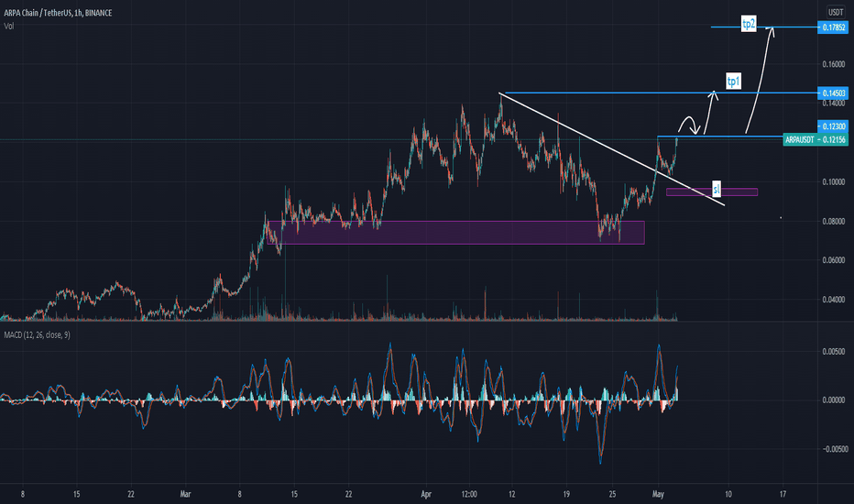The width and height of the screenshot is (854, 504).
Task: Open the USDT currency button
Action: point(836,12)
